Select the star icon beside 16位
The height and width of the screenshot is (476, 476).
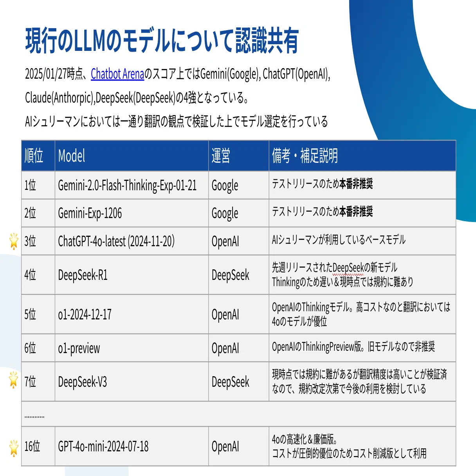(14, 447)
